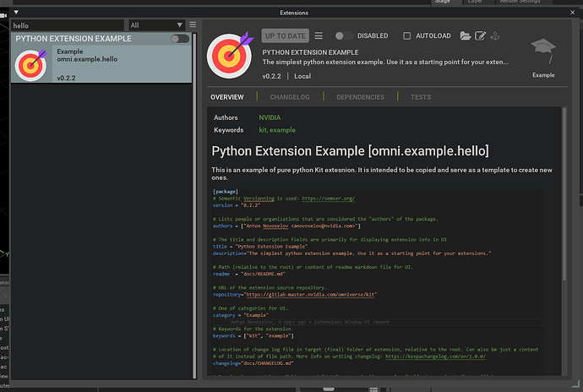Viewport: 583px width, 392px height.
Task: Close the Extensions window
Action: tap(572, 13)
